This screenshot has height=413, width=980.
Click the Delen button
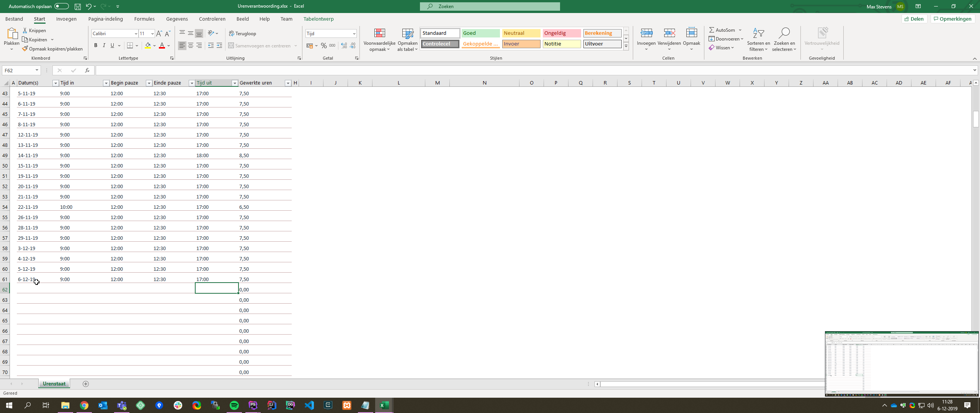914,19
